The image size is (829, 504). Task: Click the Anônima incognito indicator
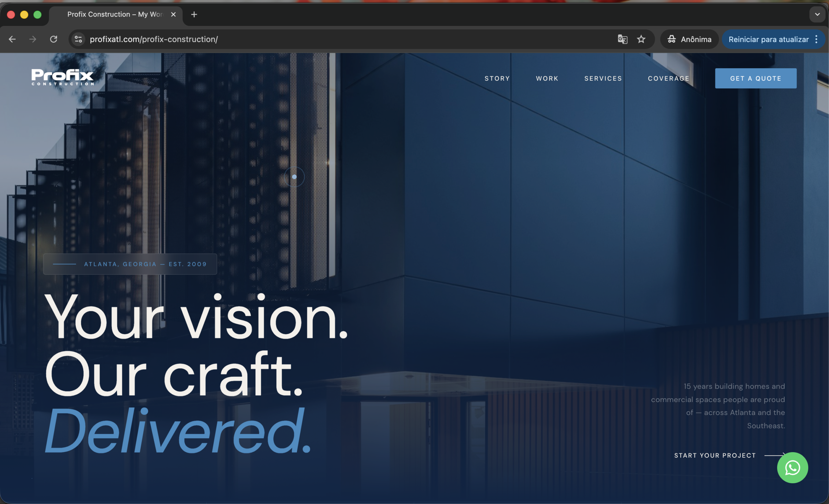point(689,39)
